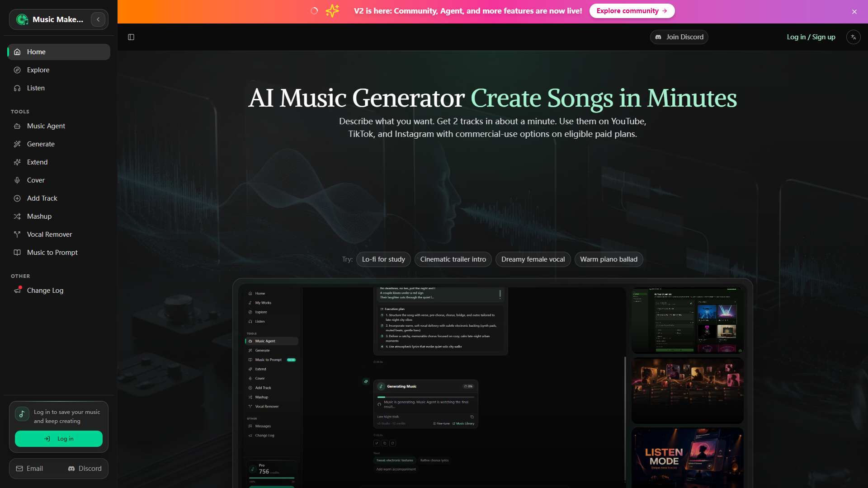Click the Explore community button
This screenshot has width=868, height=488.
coord(632,11)
